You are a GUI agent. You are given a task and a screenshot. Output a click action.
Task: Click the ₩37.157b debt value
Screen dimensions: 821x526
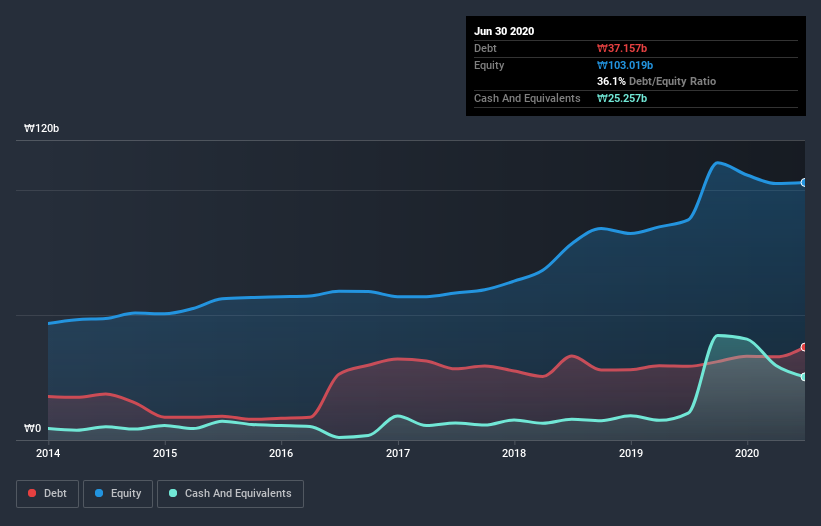[x=622, y=48]
